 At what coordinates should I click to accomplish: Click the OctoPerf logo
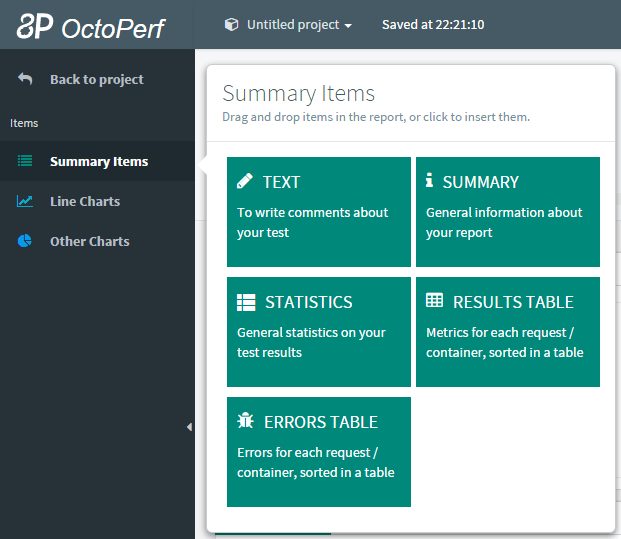[x=91, y=27]
